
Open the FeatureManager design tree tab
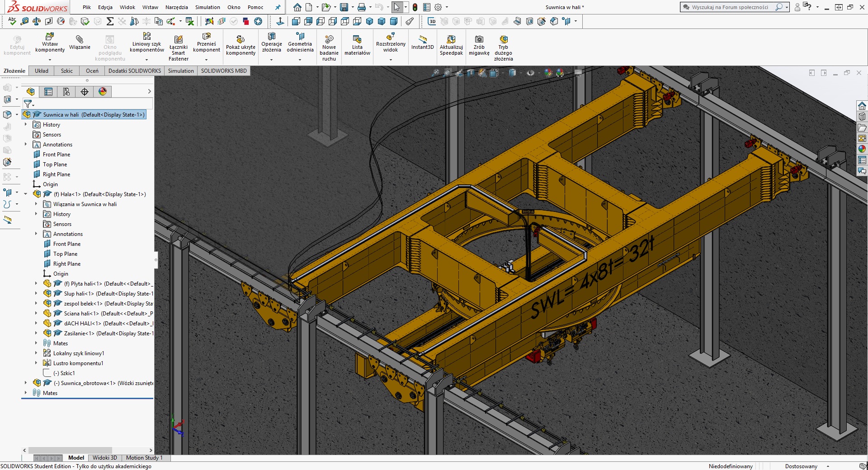tap(30, 92)
